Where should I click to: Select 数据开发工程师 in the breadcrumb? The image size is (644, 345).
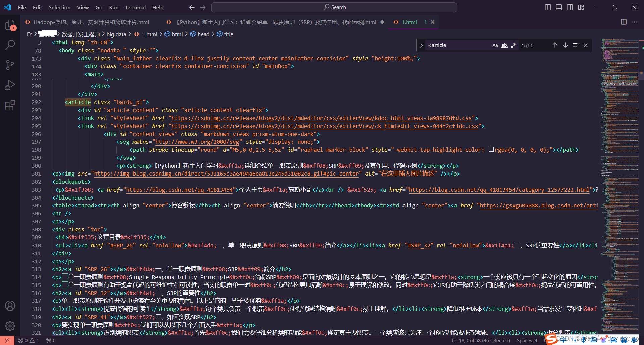(80, 34)
